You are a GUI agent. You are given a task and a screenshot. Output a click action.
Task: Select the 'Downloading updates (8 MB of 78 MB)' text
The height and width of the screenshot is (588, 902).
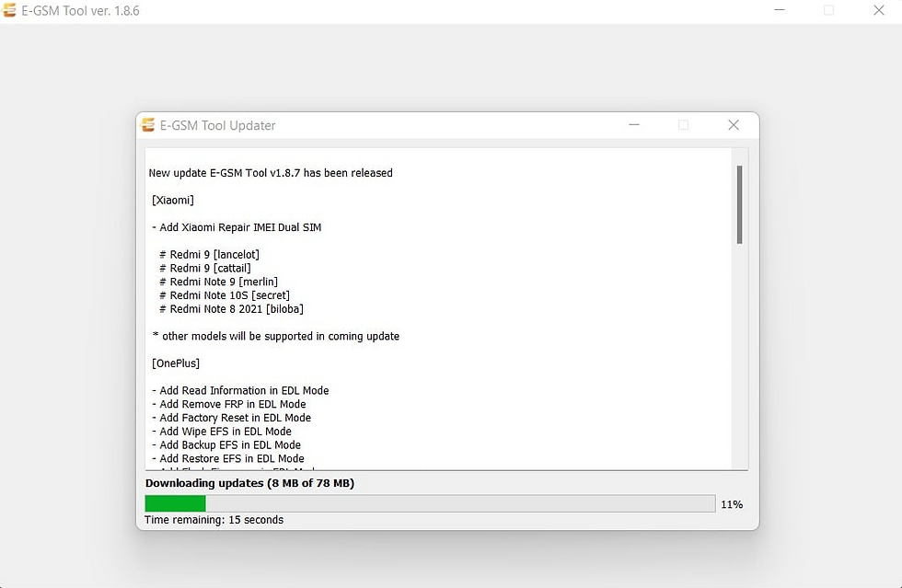coord(249,483)
